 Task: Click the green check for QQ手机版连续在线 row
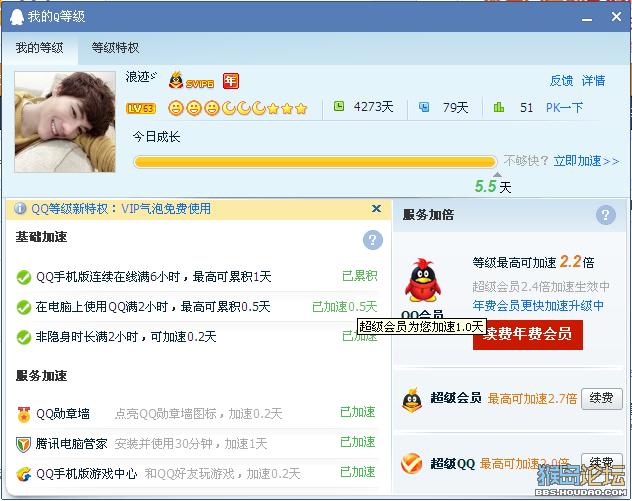pos(24,277)
